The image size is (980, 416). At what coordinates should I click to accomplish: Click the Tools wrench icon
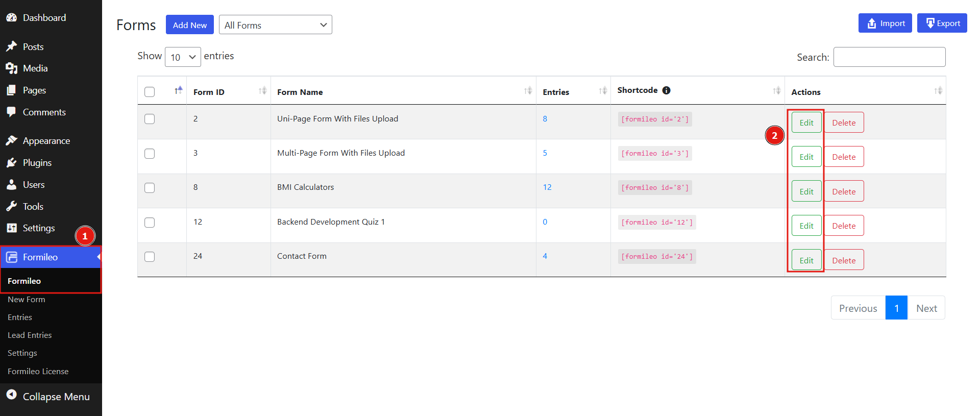pos(11,206)
